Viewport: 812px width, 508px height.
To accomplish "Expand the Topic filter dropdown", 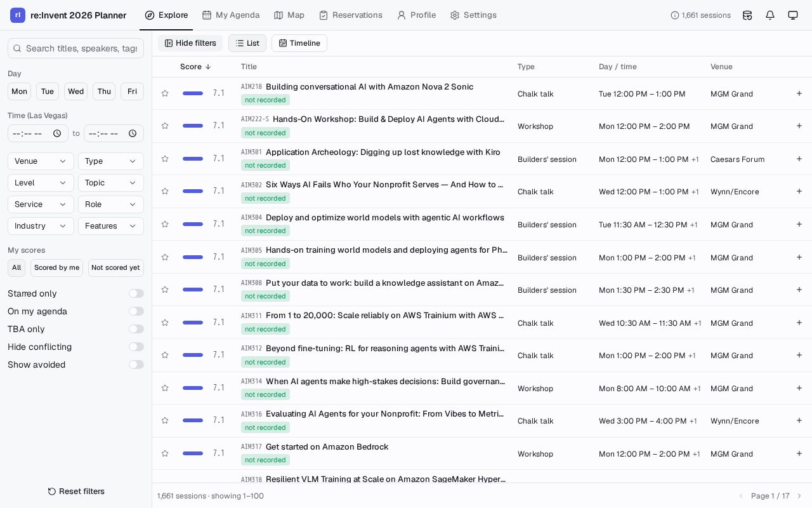I will tap(111, 183).
